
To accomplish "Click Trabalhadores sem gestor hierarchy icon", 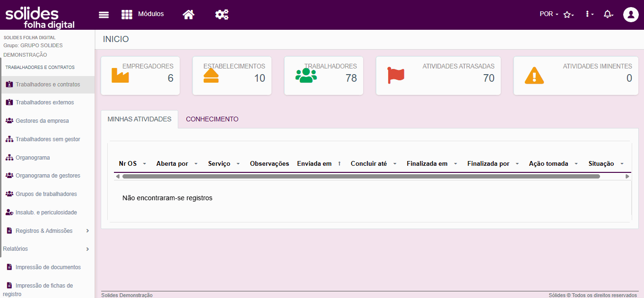I will tap(9, 139).
